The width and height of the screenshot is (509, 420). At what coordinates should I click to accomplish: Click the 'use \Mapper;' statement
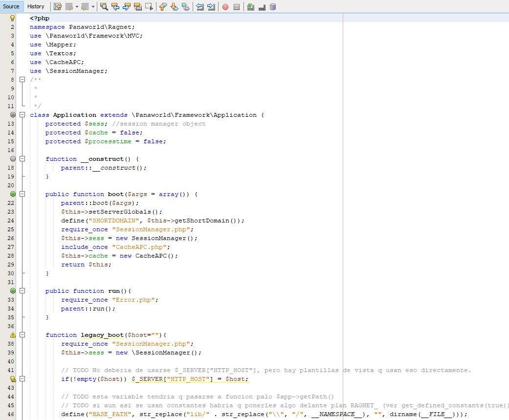click(x=53, y=44)
